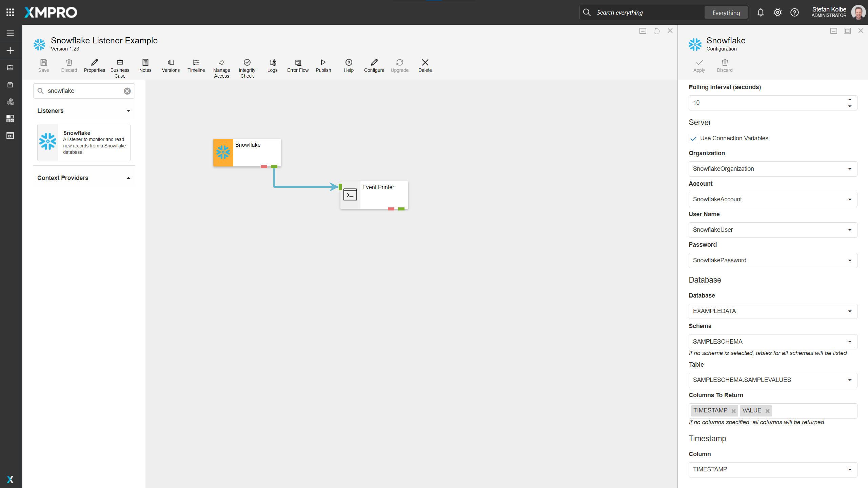The width and height of the screenshot is (868, 488).
Task: Remove the TIMESTAMP column tag
Action: (x=733, y=411)
